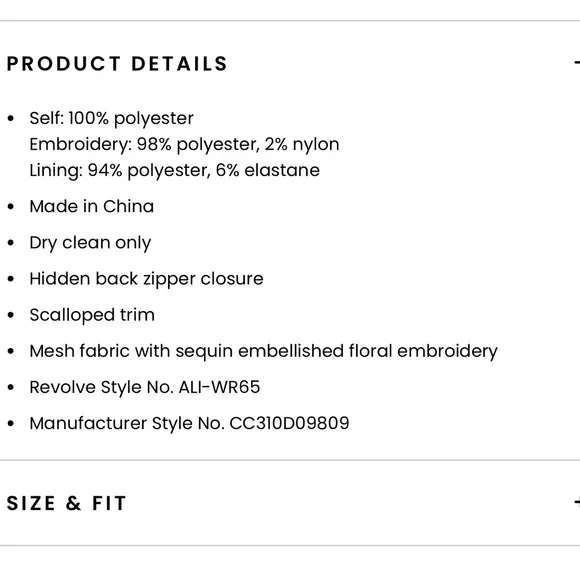This screenshot has height=580, width=580.
Task: Click the PRODUCT DETAILS section heading
Action: (x=117, y=64)
